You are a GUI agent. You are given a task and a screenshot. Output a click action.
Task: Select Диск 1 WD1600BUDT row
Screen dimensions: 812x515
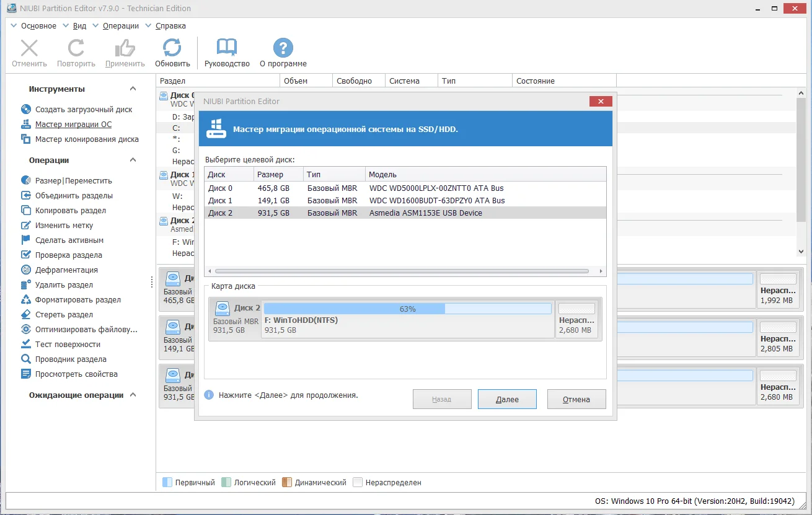tap(405, 200)
